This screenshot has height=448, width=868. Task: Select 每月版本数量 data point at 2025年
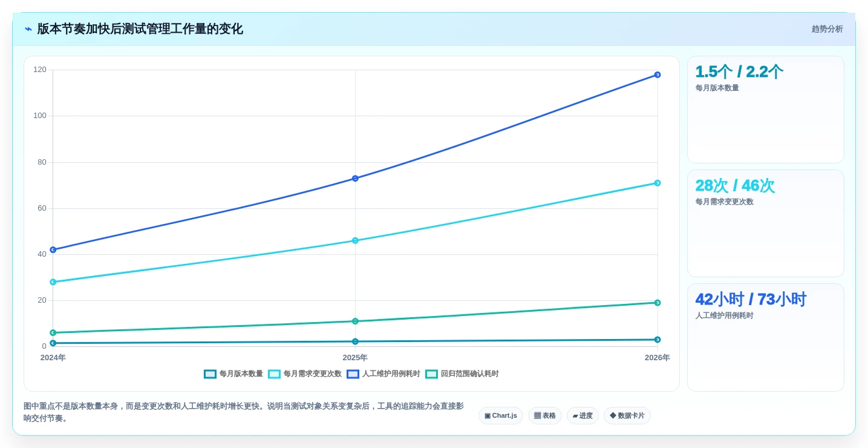pyautogui.click(x=355, y=341)
